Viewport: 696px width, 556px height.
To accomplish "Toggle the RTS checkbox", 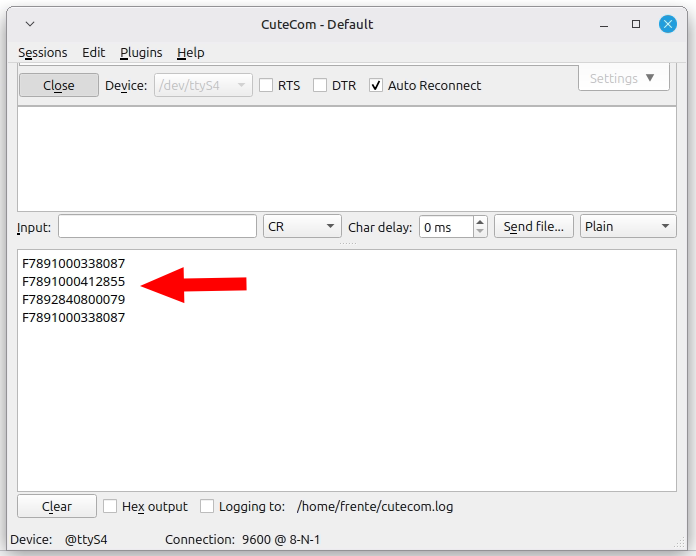I will pyautogui.click(x=266, y=85).
